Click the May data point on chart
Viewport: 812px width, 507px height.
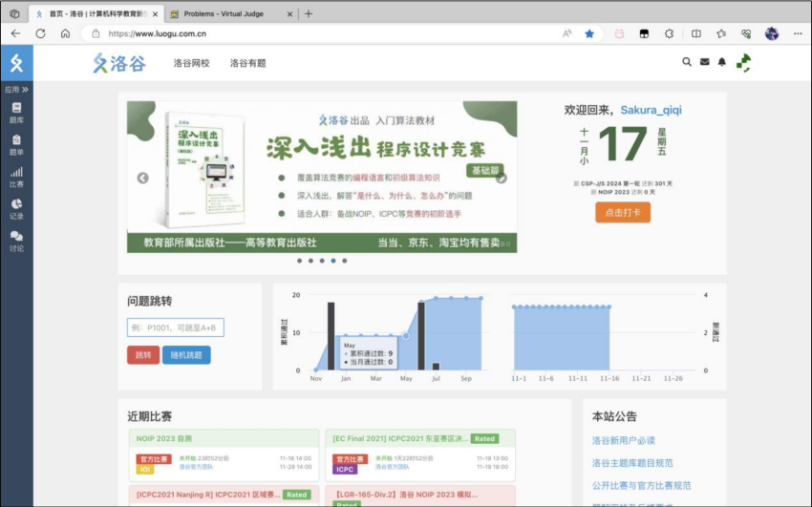406,336
